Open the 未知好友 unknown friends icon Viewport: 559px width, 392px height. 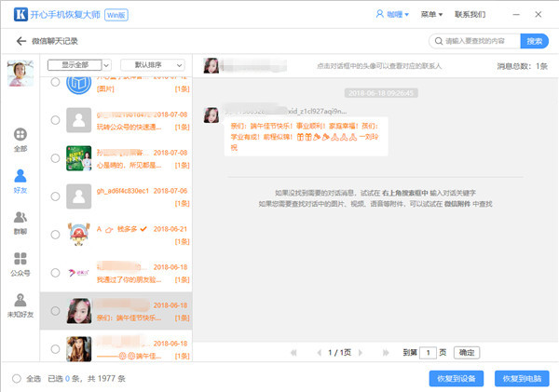[20, 300]
